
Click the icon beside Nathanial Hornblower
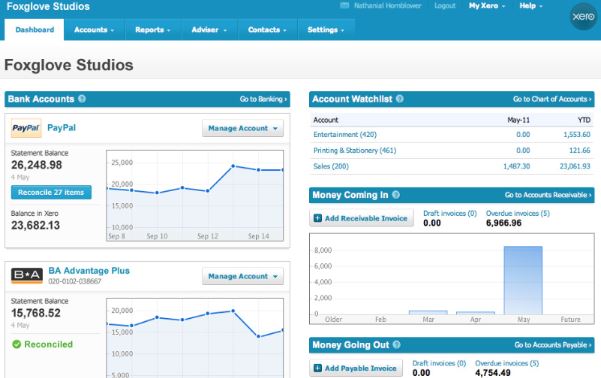[x=345, y=5]
